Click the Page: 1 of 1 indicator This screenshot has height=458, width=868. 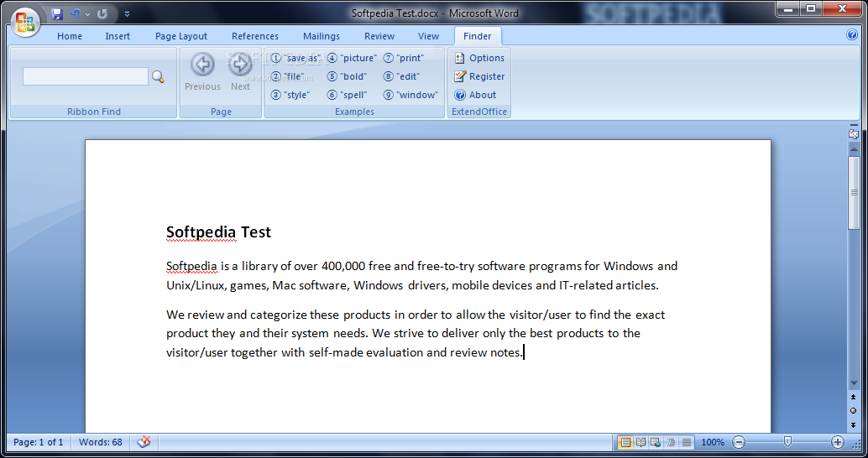pos(39,442)
